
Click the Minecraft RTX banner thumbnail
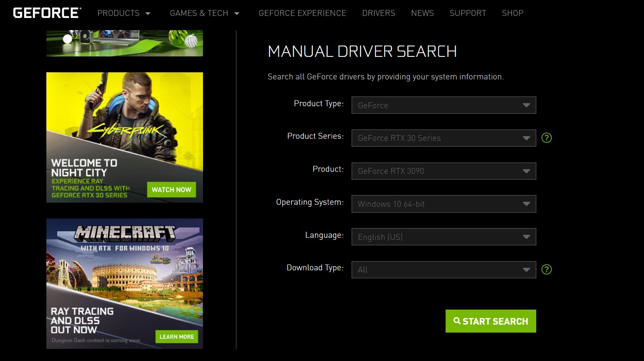click(x=124, y=283)
